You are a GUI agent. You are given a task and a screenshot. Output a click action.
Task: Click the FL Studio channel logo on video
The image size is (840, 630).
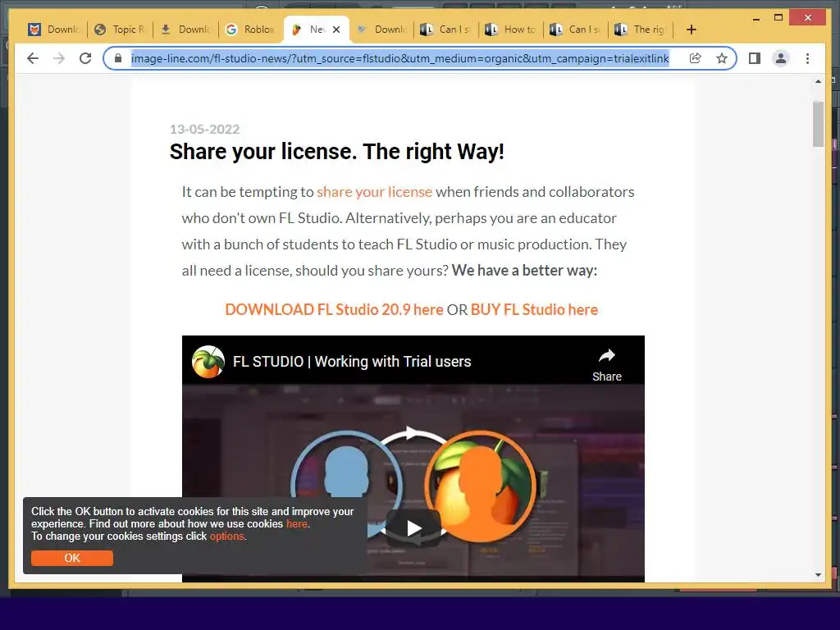point(208,362)
